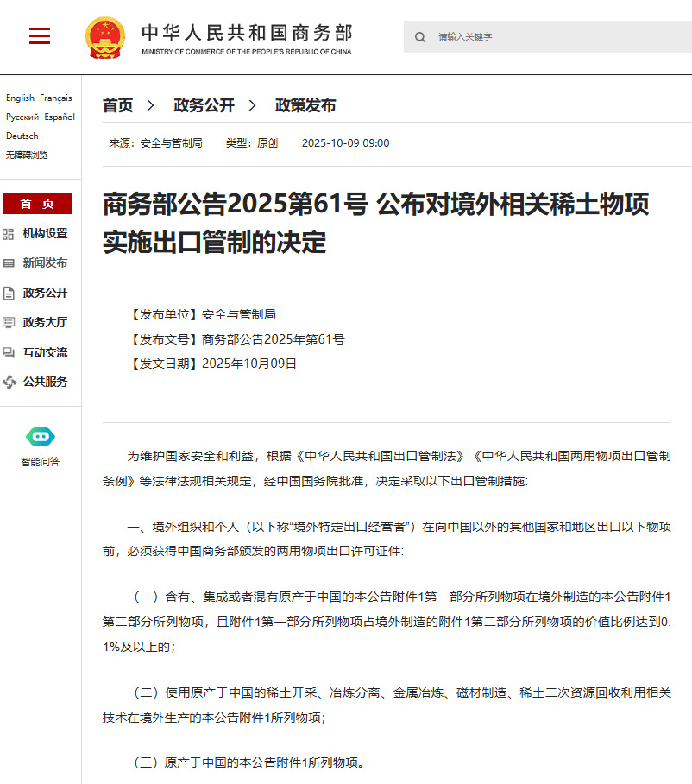Open 机构设置 sidebar menu item
This screenshot has height=784, width=692.
point(46,233)
